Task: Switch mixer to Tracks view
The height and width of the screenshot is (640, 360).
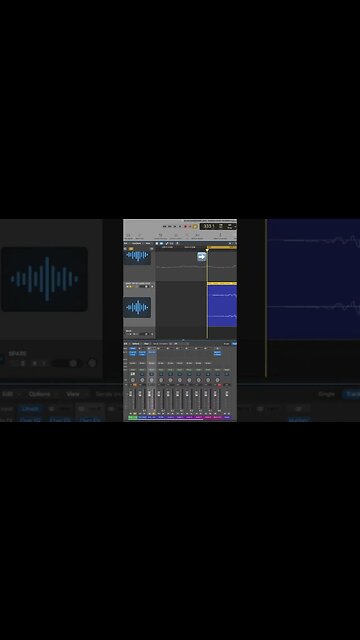Action: tap(234, 344)
